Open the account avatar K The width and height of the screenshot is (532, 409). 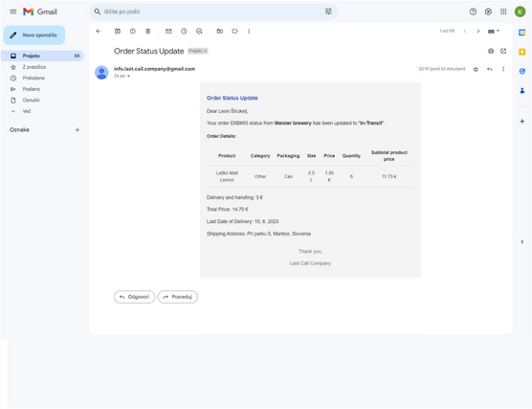click(x=520, y=11)
